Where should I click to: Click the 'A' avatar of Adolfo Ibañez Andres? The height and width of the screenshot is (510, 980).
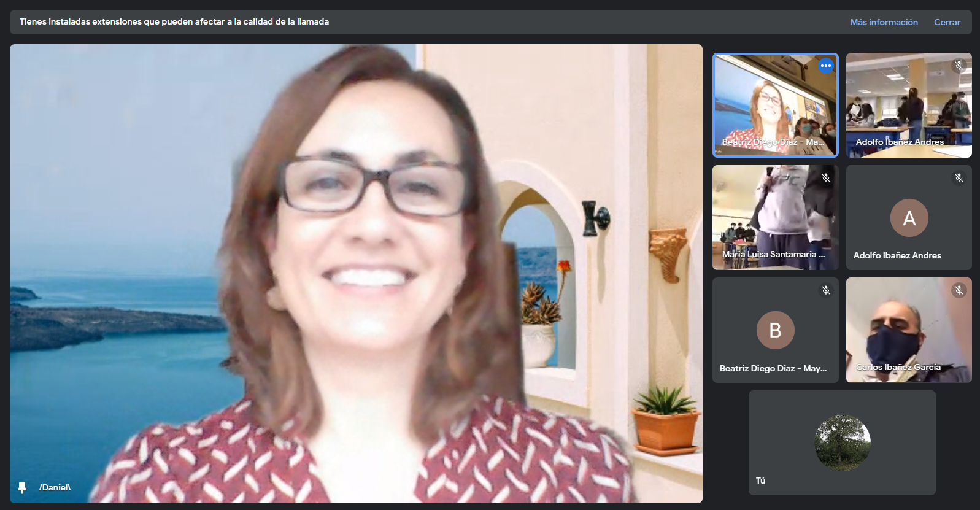click(x=909, y=218)
